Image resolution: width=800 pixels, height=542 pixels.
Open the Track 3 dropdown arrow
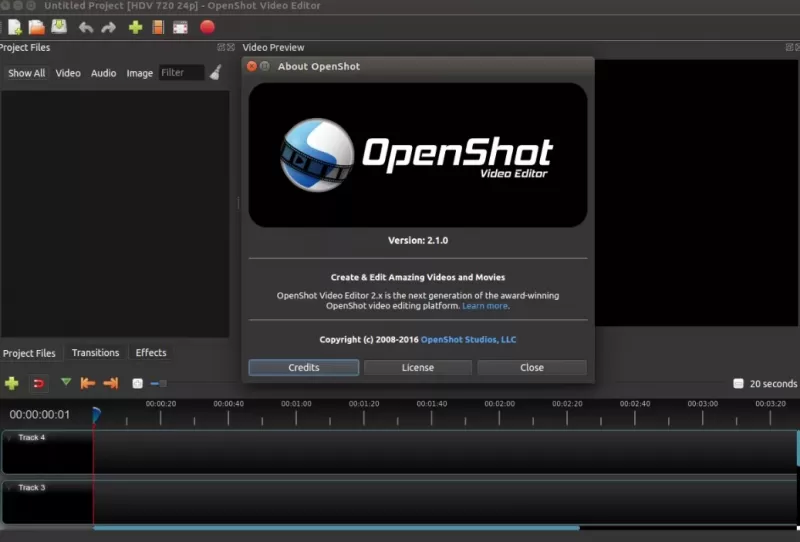(9, 487)
